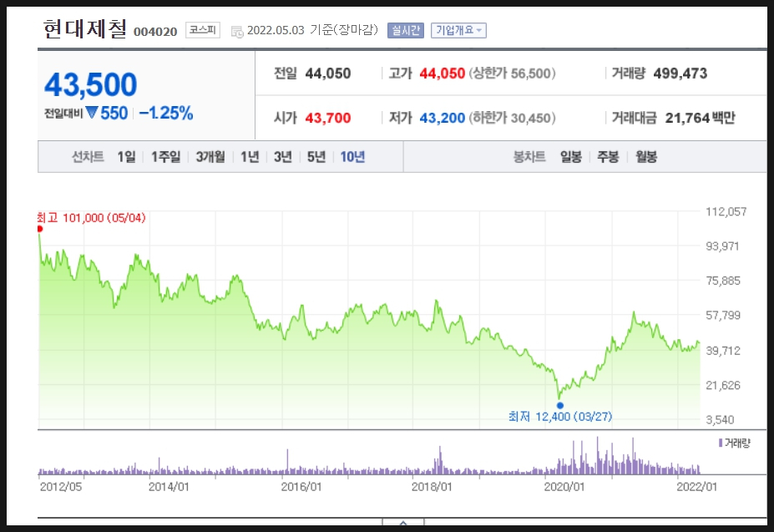Image resolution: width=774 pixels, height=532 pixels.
Task: Click the calendar clock icon beside the date
Action: [x=237, y=32]
